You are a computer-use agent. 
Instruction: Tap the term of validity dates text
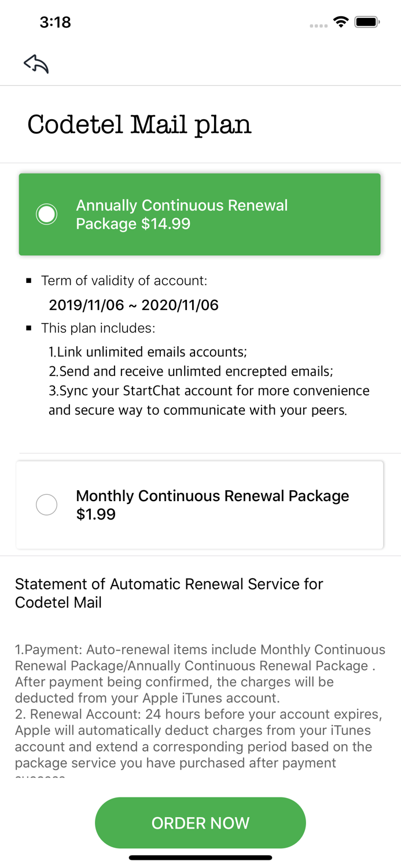pyautogui.click(x=134, y=304)
